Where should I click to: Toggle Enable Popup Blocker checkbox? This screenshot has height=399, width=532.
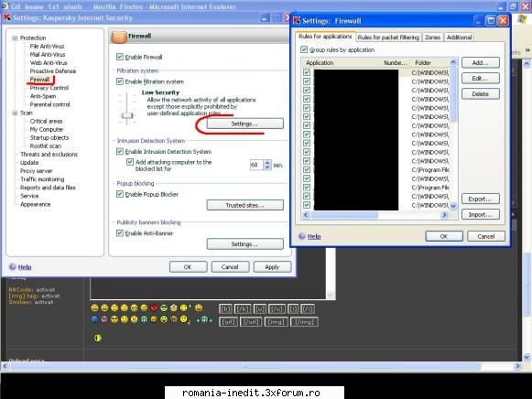point(120,194)
